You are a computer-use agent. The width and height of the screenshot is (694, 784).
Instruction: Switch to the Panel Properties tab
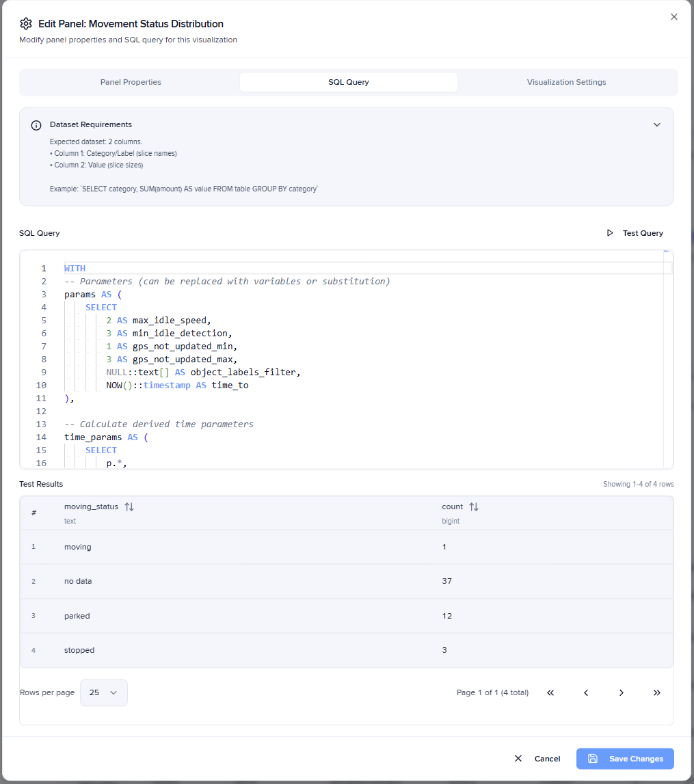point(131,82)
